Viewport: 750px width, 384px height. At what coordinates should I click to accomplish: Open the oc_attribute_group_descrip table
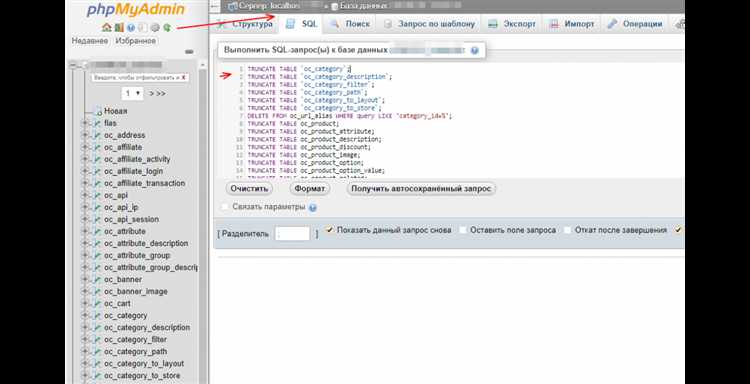tap(151, 267)
